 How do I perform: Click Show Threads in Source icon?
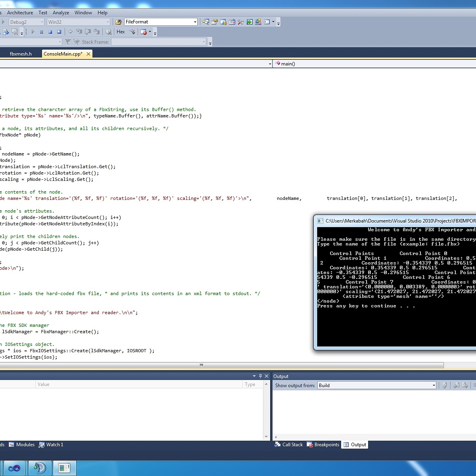pos(132,32)
